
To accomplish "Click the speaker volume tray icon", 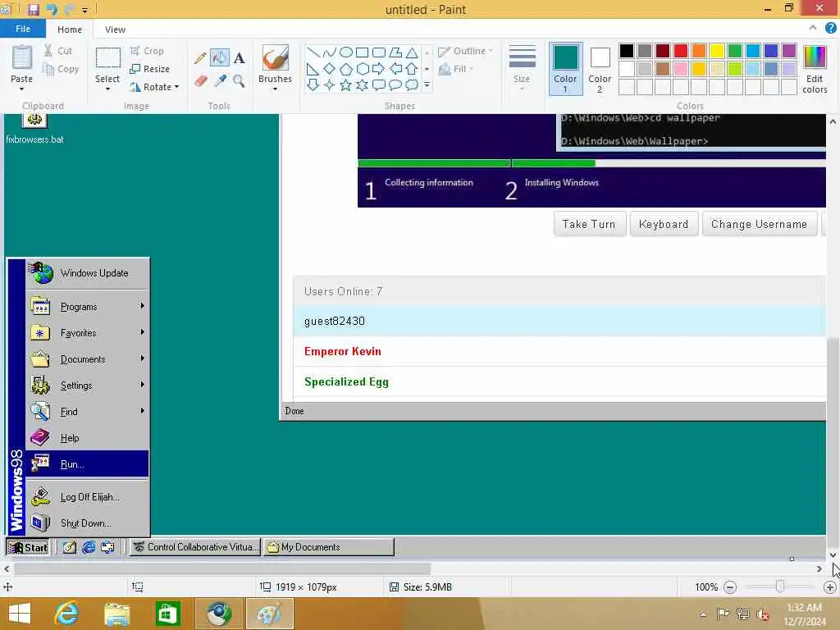I will click(x=762, y=614).
